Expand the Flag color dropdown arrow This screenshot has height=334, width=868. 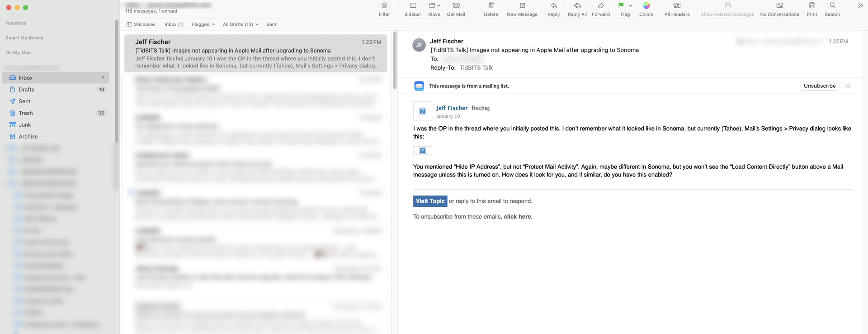631,6
